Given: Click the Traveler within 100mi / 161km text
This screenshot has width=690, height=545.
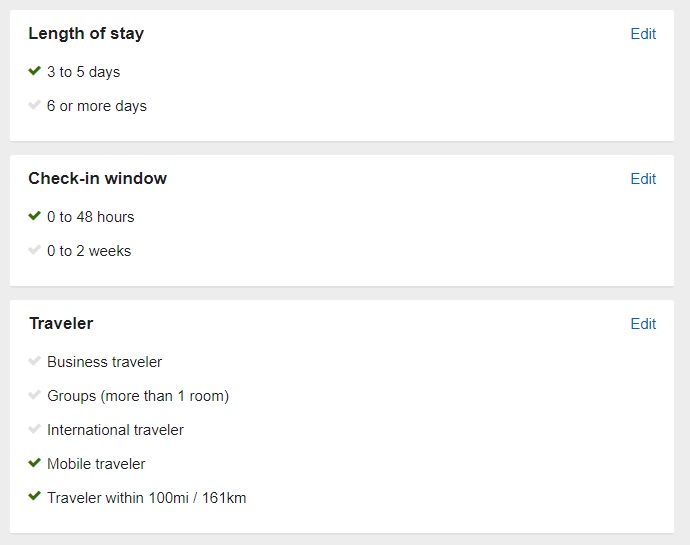Looking at the screenshot, I should [147, 498].
